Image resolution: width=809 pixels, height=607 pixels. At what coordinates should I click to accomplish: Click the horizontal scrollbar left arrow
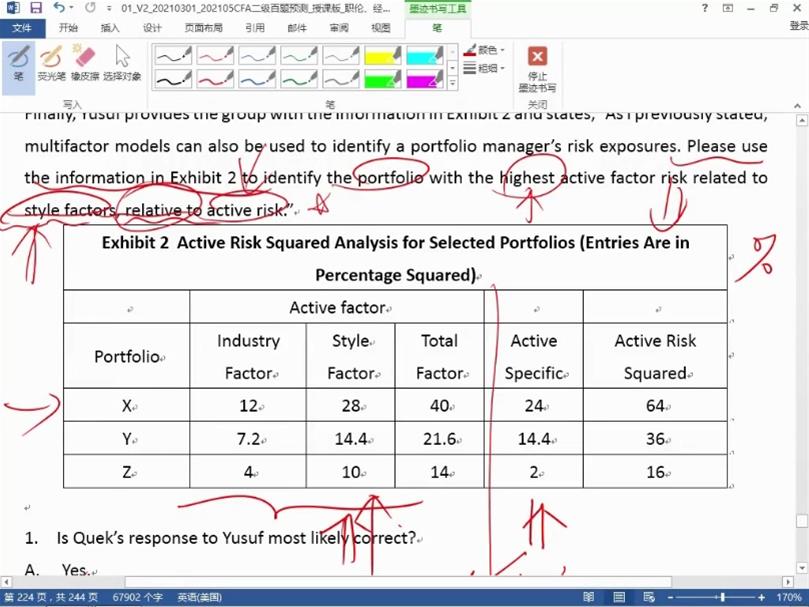(6, 582)
